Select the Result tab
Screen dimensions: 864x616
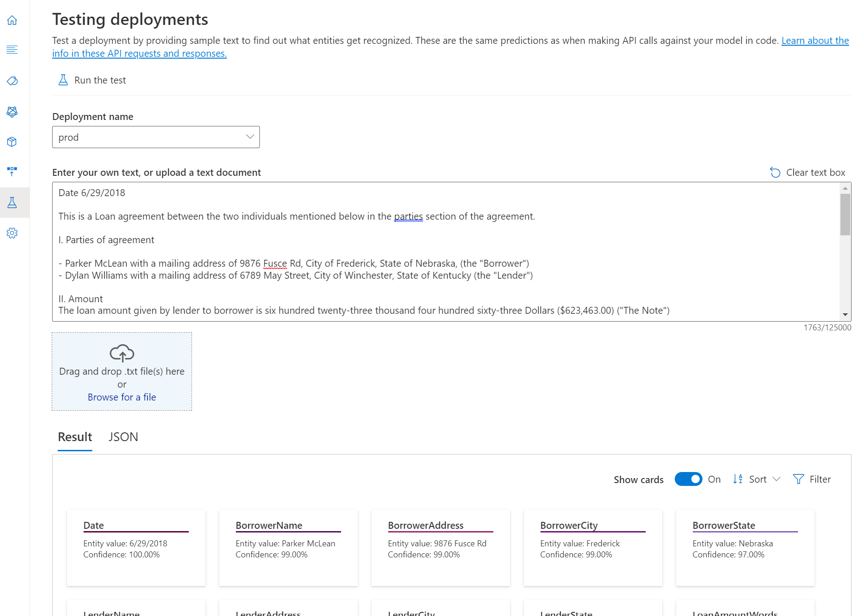75,437
